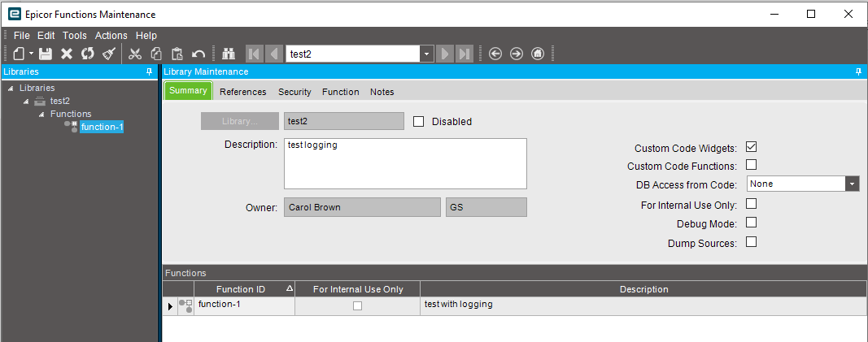Go to last record navigation icon

(x=465, y=54)
